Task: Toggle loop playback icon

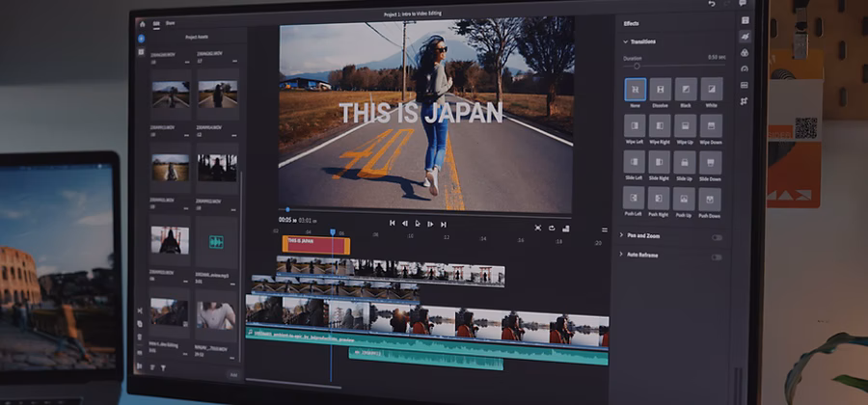Action: pos(552,228)
